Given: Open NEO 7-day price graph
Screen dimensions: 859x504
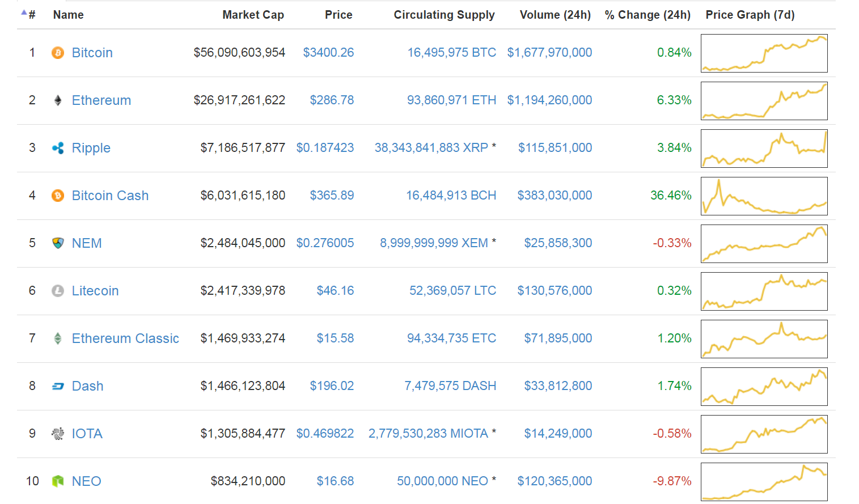Looking at the screenshot, I should pyautogui.click(x=764, y=482).
